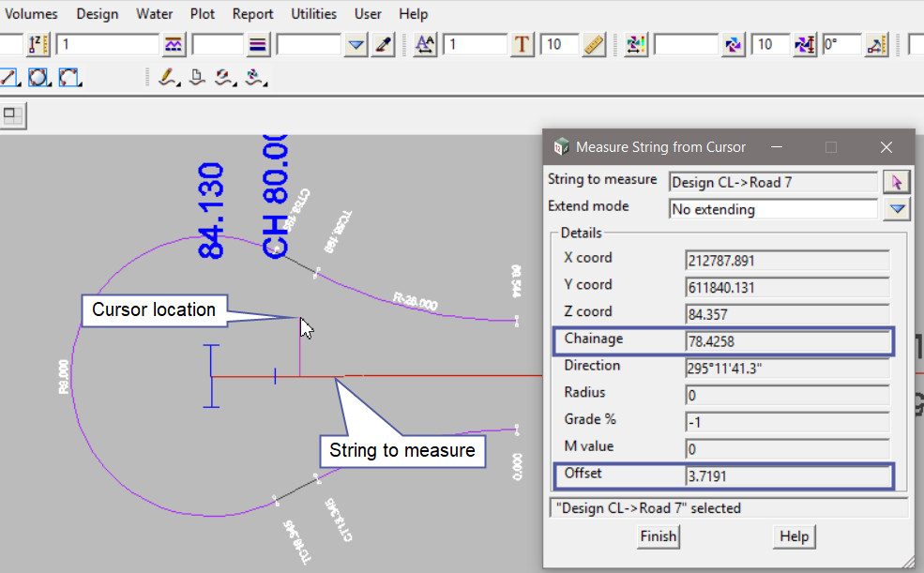Image resolution: width=924 pixels, height=573 pixels.
Task: Select the text height T icon
Action: 523,44
